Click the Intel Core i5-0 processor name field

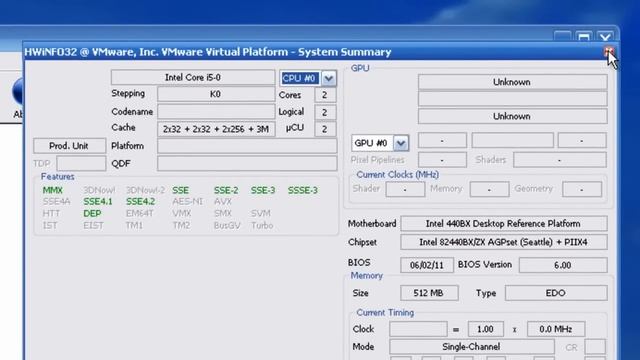point(193,77)
